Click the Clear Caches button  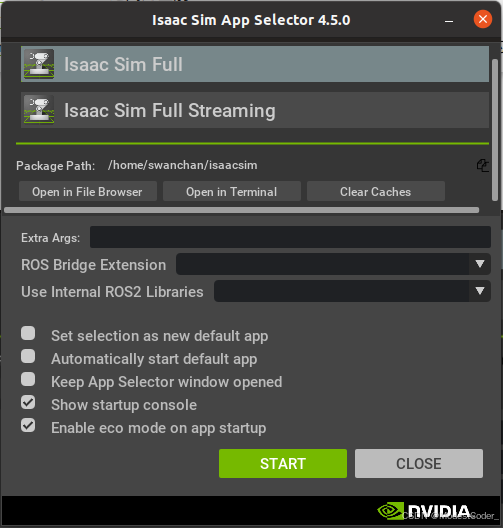(x=376, y=192)
